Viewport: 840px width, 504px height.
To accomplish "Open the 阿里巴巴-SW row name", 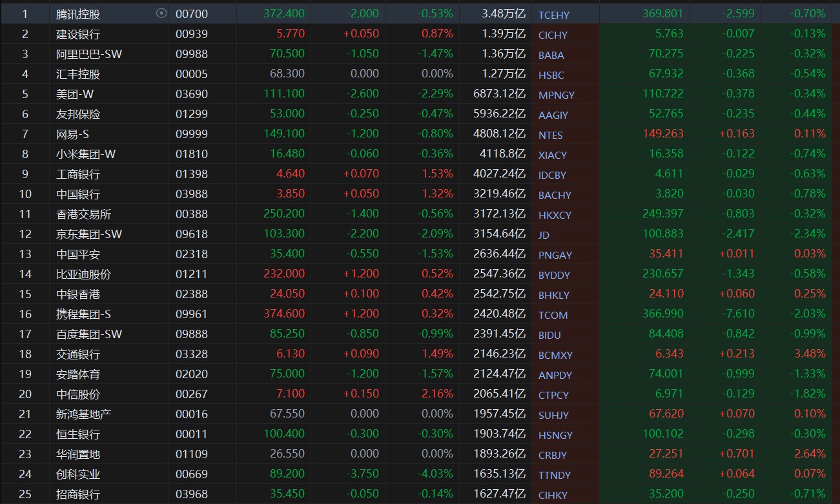I will 88,54.
